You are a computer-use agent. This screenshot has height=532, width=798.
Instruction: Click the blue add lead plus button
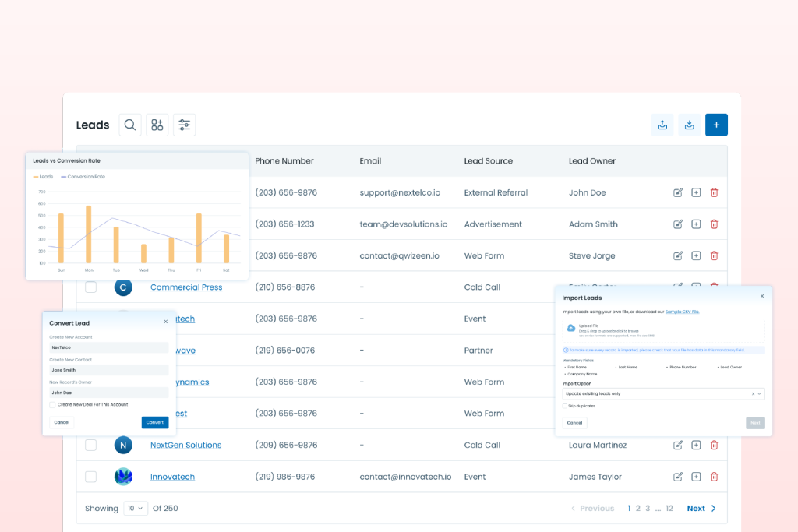click(x=716, y=125)
